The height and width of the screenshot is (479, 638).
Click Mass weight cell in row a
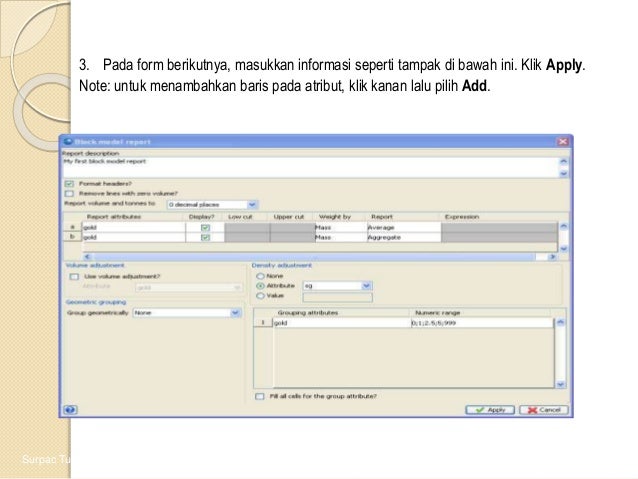point(340,227)
